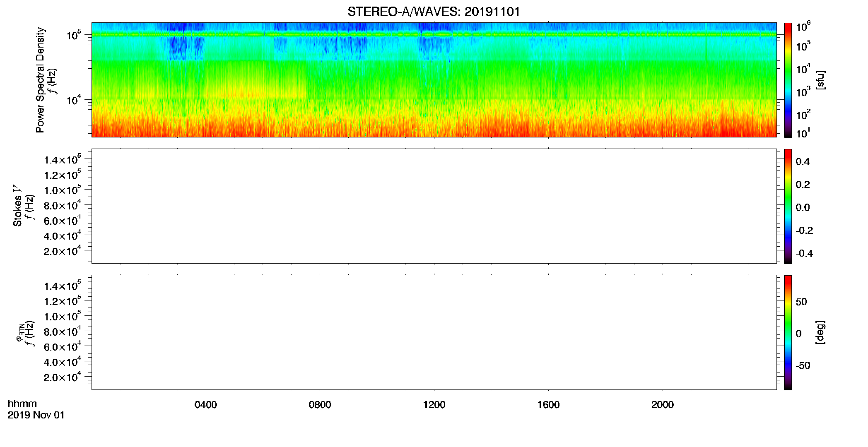Click the Power Spectral Density axis title
Screen dimensions: 868x447
point(40,80)
